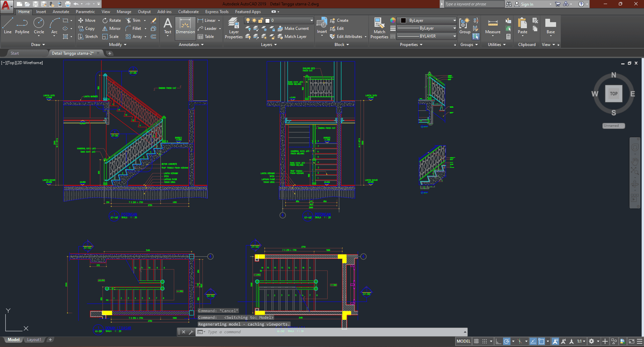Toggle Polar Tracking in status bar
The height and width of the screenshot is (347, 644).
[507, 341]
